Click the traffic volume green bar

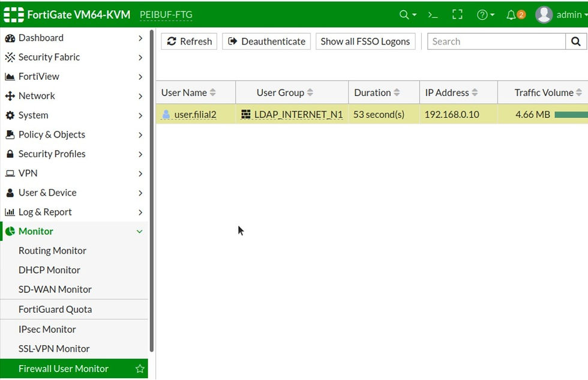[x=571, y=115]
